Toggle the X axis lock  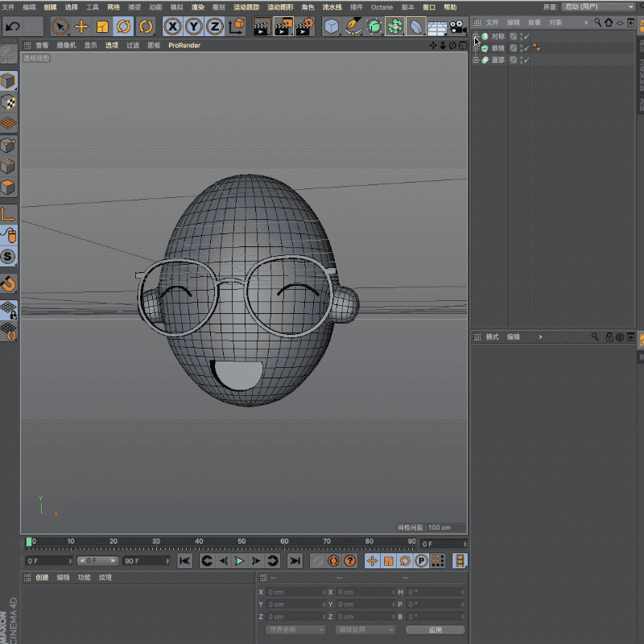point(172,27)
